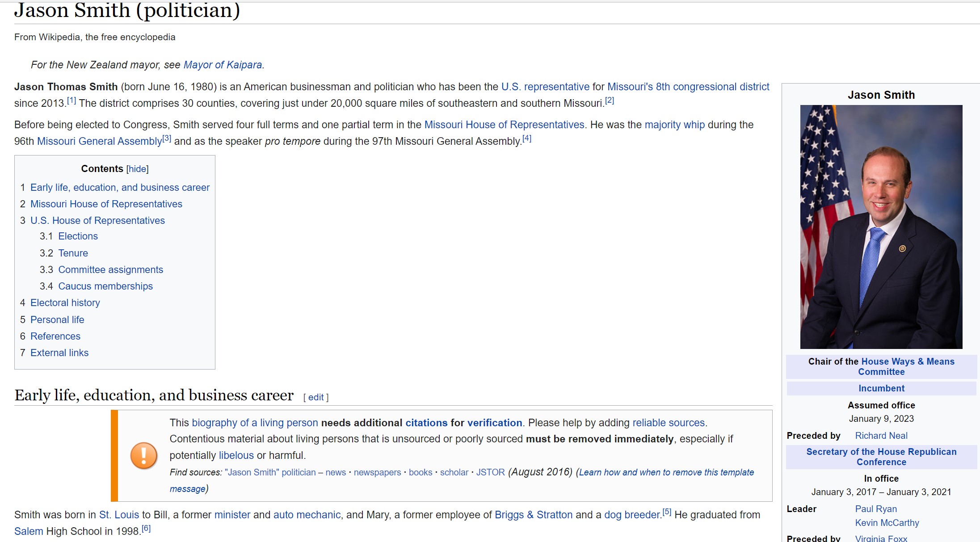The width and height of the screenshot is (980, 542).
Task: Open reliable sources link
Action: tap(669, 423)
